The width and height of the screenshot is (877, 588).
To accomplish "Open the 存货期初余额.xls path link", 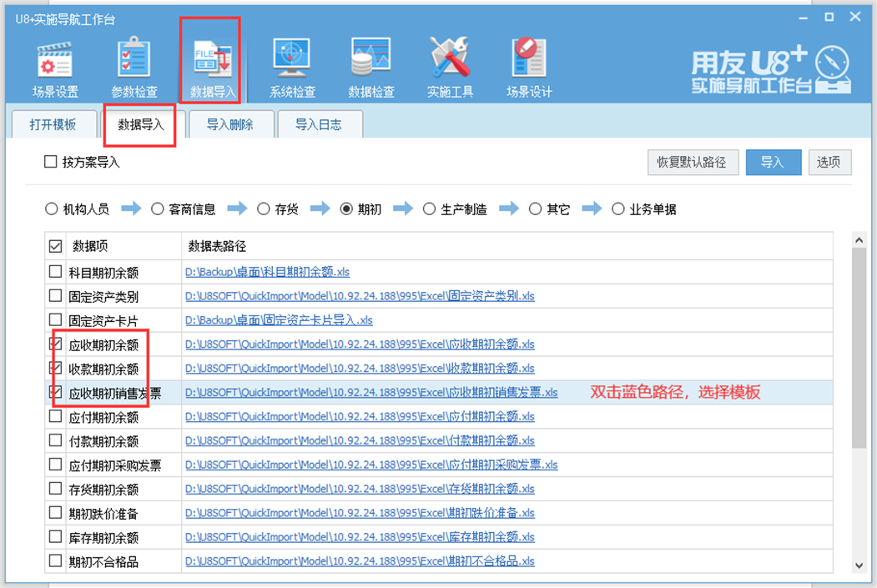I will (360, 489).
